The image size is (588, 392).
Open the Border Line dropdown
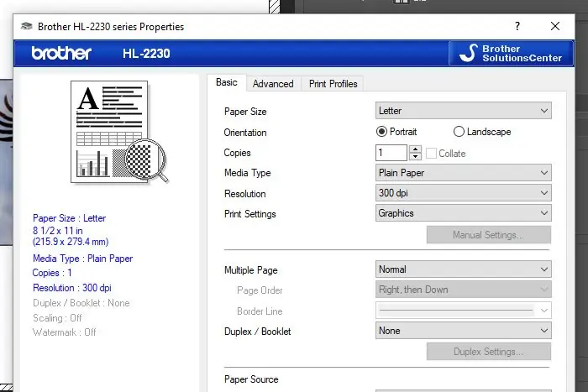tap(463, 311)
